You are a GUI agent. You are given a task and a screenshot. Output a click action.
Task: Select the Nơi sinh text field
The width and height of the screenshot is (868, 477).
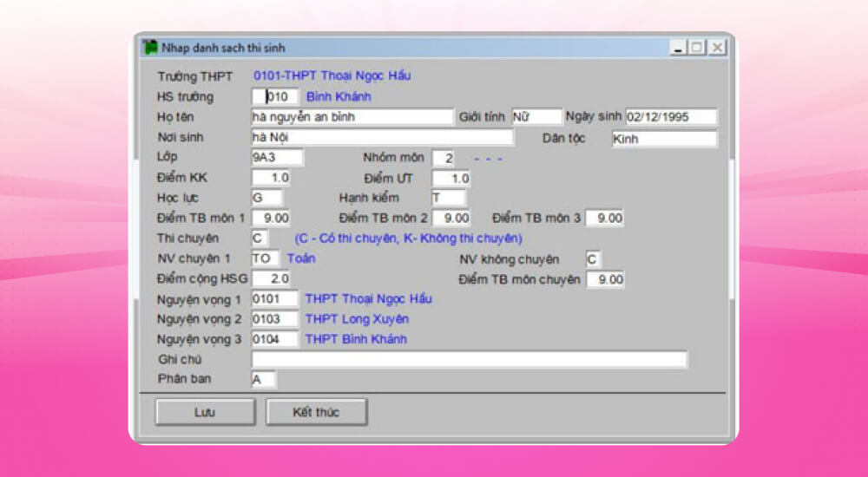coord(381,137)
